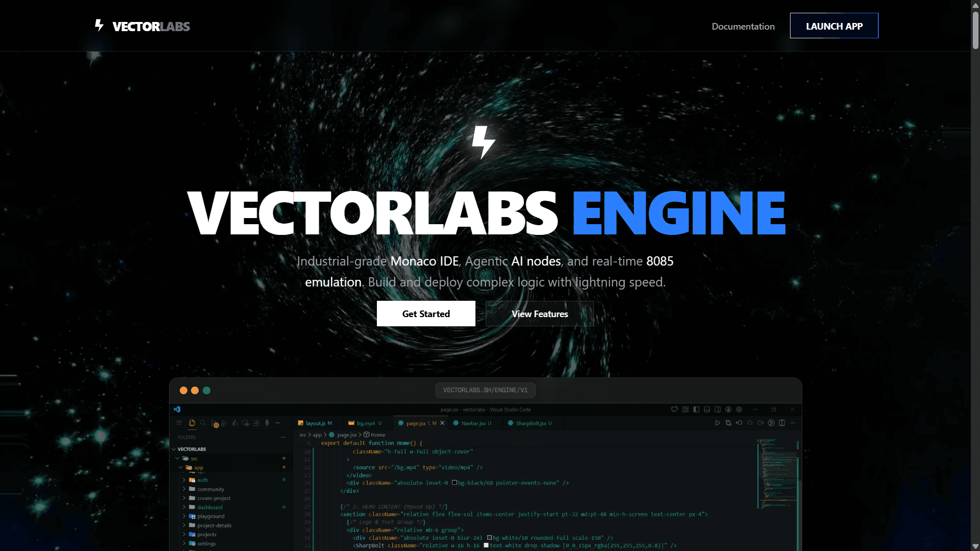Click the Settings gear in the title bar
The image size is (980, 551).
click(x=739, y=410)
